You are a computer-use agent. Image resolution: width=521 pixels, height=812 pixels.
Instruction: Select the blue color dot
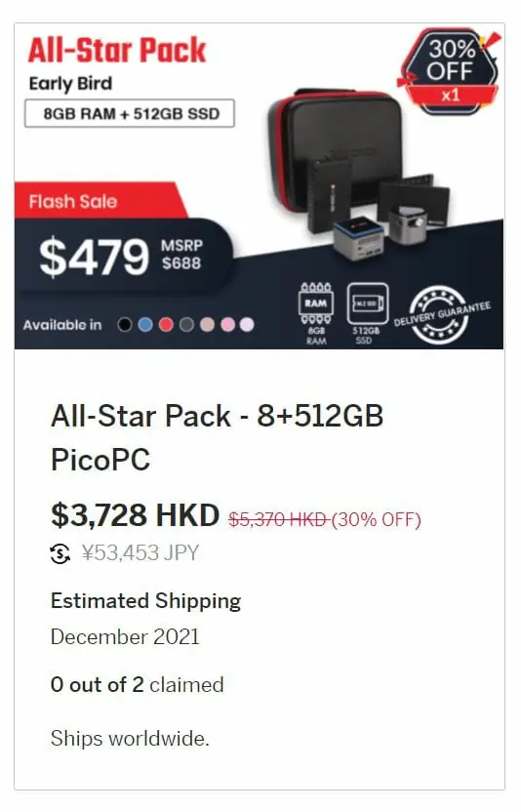coord(145,325)
